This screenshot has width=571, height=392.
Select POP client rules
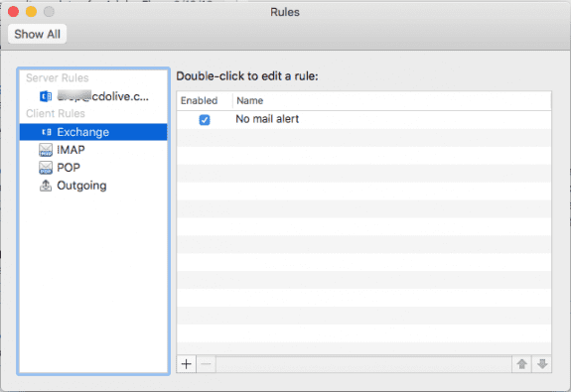(93, 168)
